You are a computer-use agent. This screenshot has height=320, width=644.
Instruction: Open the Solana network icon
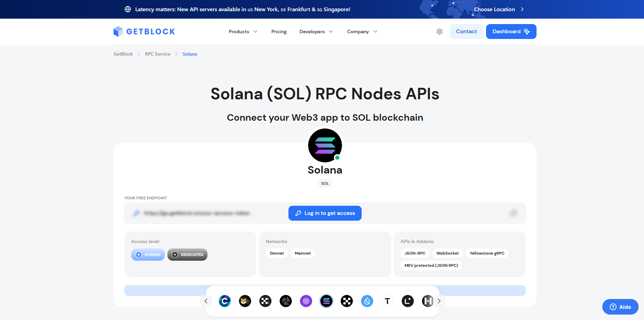326,301
